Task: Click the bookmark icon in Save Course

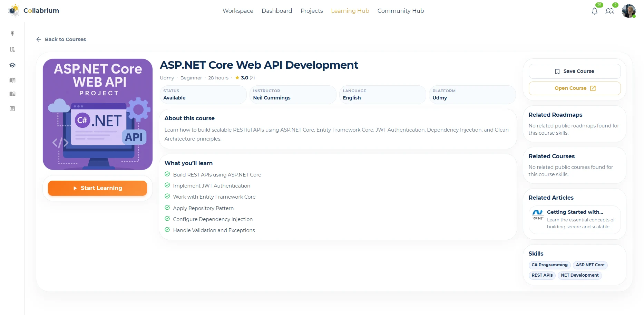Action: 557,71
